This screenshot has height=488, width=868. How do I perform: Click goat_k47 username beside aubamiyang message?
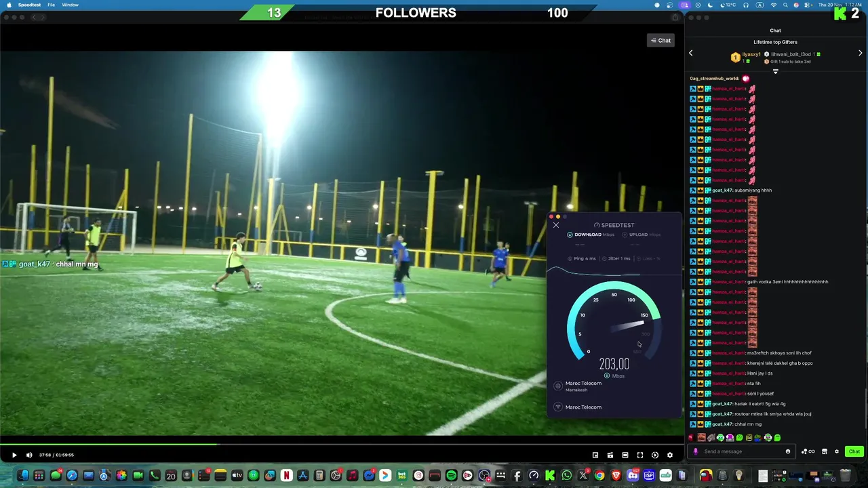723,190
